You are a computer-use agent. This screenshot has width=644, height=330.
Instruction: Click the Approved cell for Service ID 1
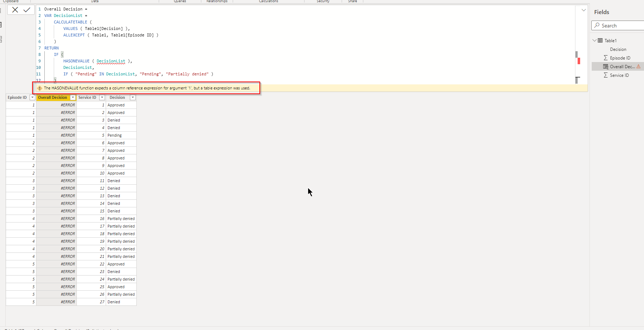point(121,105)
